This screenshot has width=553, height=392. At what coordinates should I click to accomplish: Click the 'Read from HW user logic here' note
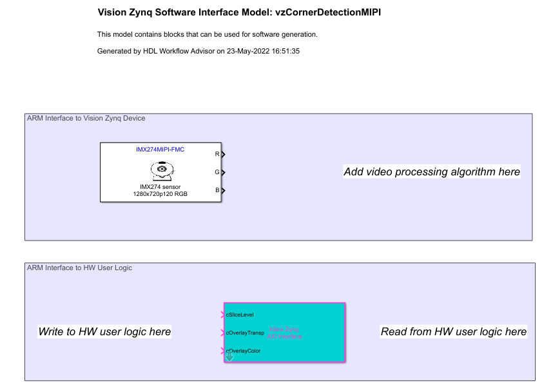(x=453, y=331)
